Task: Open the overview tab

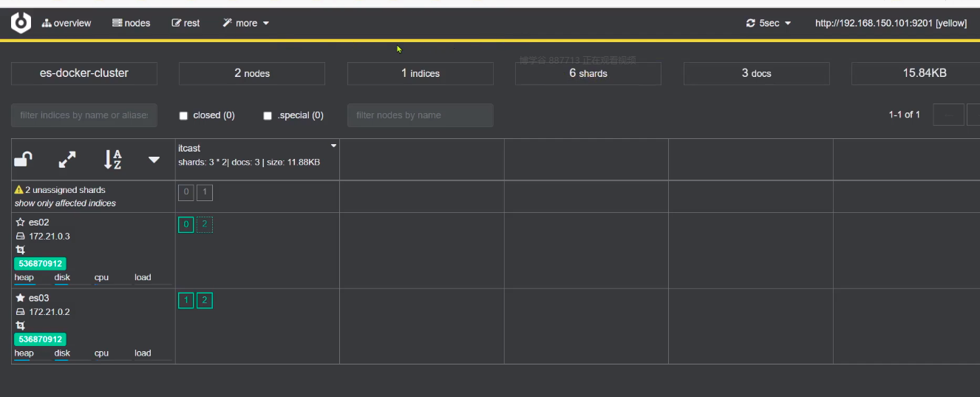Action: pos(67,23)
